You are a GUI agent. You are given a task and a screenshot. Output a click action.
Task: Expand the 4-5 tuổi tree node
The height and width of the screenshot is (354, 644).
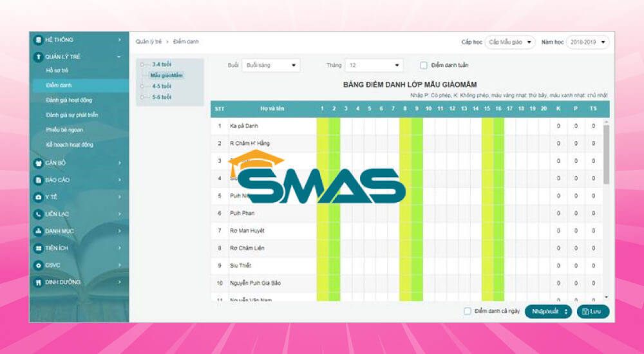coord(142,86)
